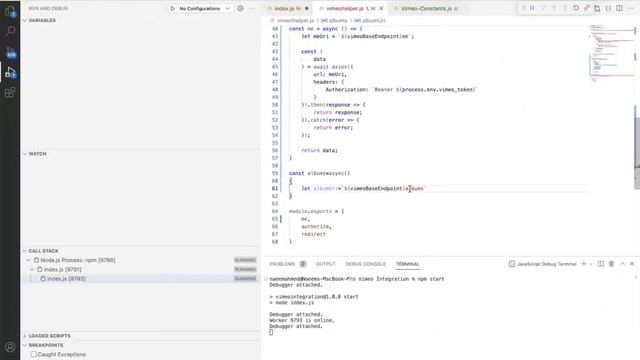Step into in debug toolbar
The height and width of the screenshot is (360, 640).
554,8
